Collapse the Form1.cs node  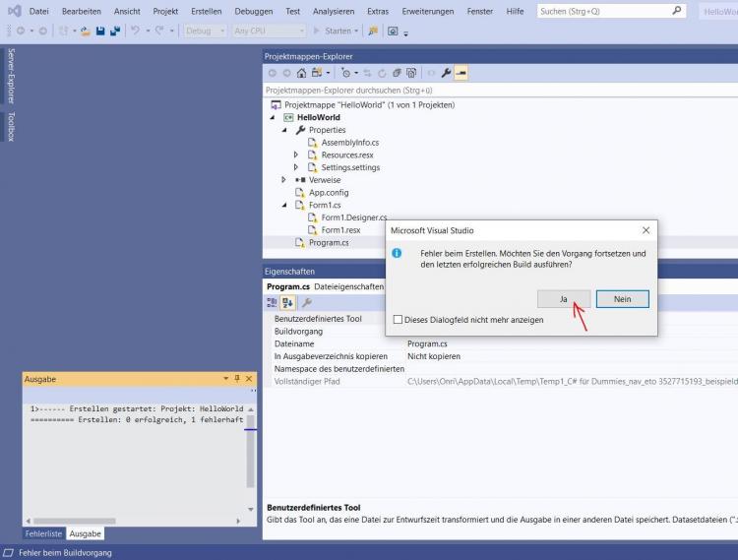[284, 205]
